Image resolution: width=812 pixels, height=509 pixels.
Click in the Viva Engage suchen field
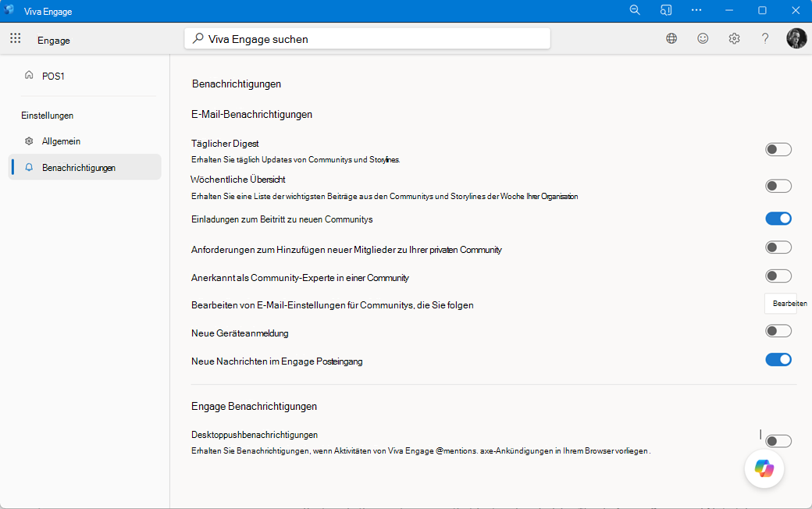click(367, 39)
